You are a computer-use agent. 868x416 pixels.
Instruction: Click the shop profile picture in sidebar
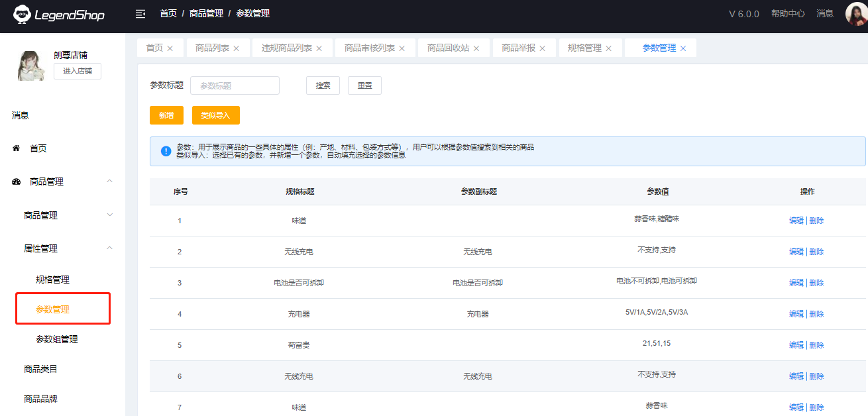(x=30, y=66)
